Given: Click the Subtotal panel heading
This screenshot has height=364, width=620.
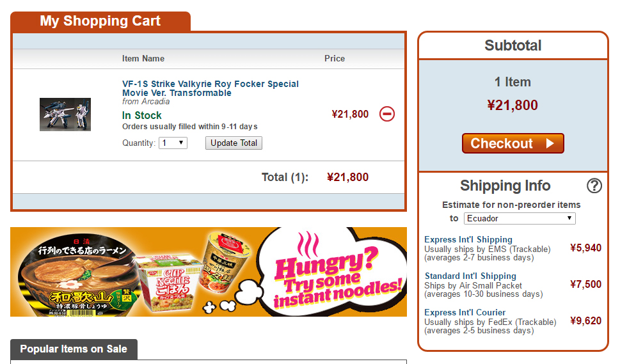Looking at the screenshot, I should pos(513,45).
